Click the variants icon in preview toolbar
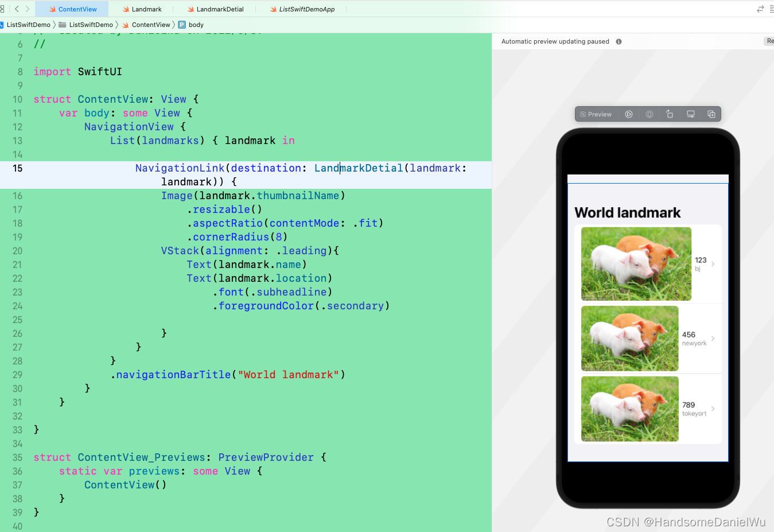Image resolution: width=774 pixels, height=532 pixels. coord(670,114)
